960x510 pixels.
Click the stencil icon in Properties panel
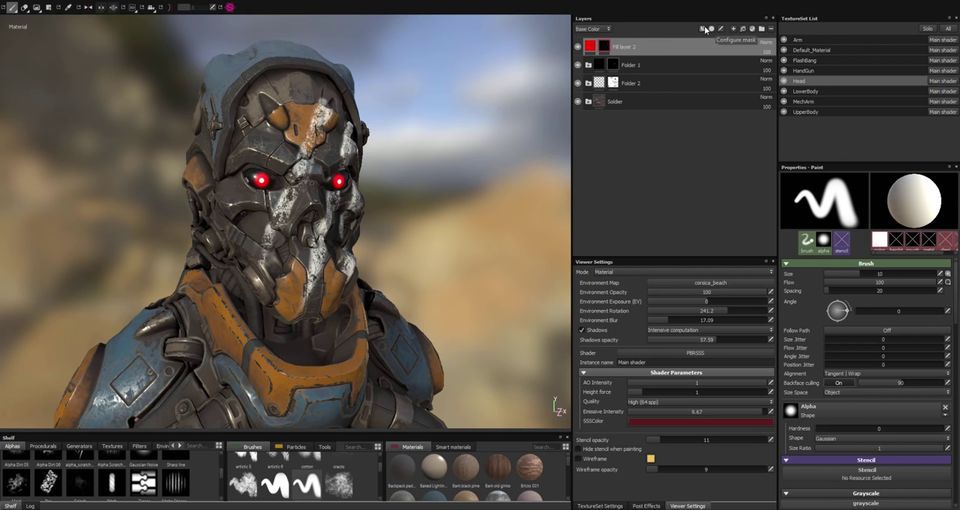click(841, 243)
